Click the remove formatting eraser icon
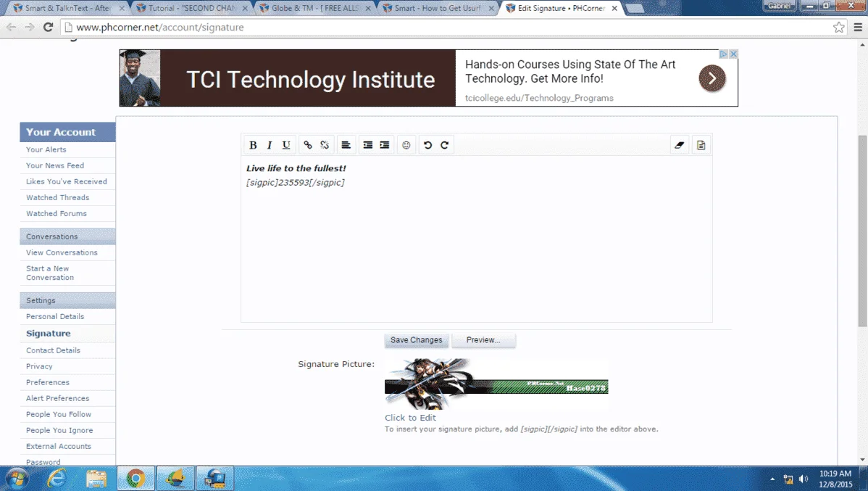Image resolution: width=868 pixels, height=491 pixels. coord(679,145)
